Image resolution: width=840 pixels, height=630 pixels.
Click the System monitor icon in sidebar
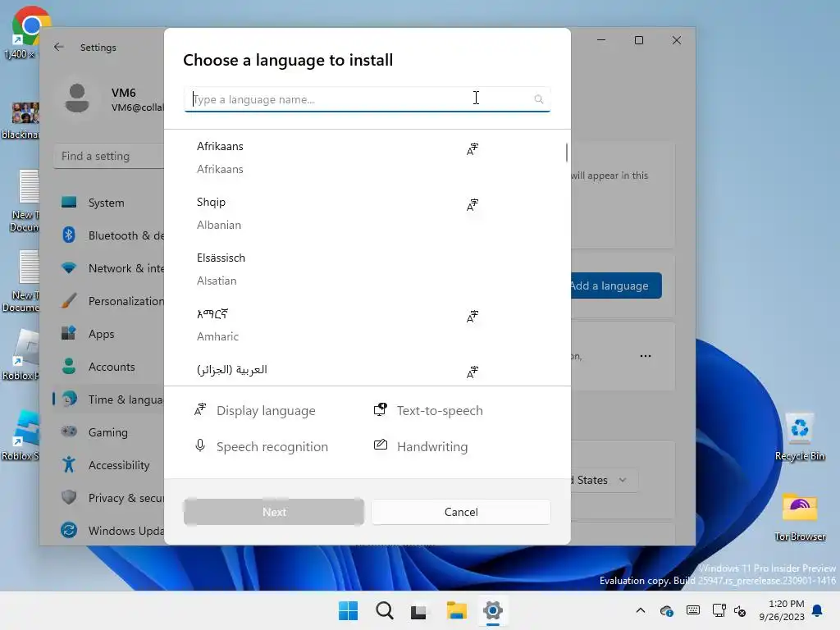pos(69,202)
